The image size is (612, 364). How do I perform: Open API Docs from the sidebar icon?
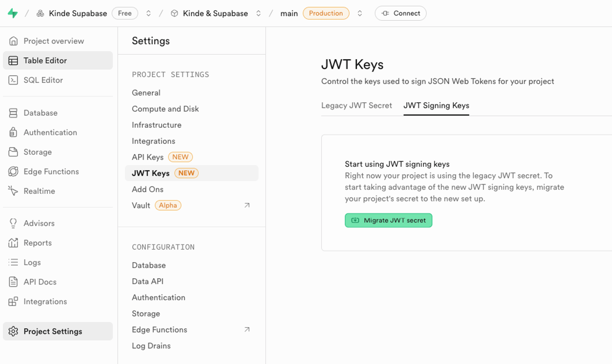click(13, 282)
